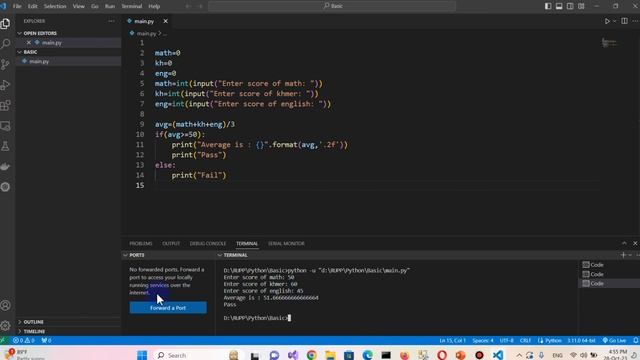This screenshot has height=360, width=640.
Task: Switch to the Terminal panel tab
Action: tap(247, 243)
